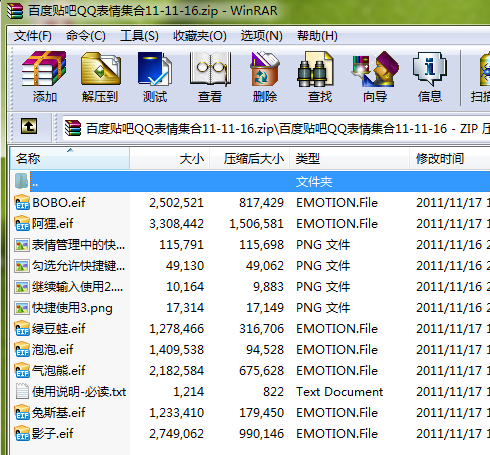
Task: Open the 帮助(H) menu
Action: click(317, 36)
